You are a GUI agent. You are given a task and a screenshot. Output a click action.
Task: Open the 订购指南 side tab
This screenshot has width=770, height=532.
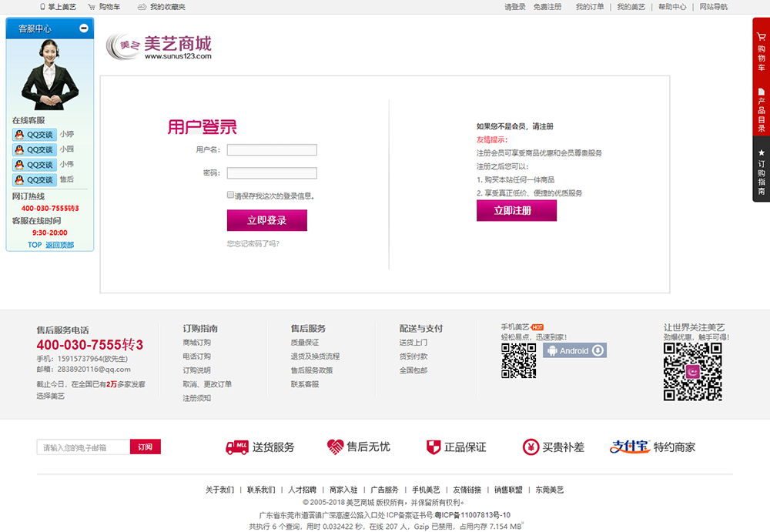(x=762, y=169)
